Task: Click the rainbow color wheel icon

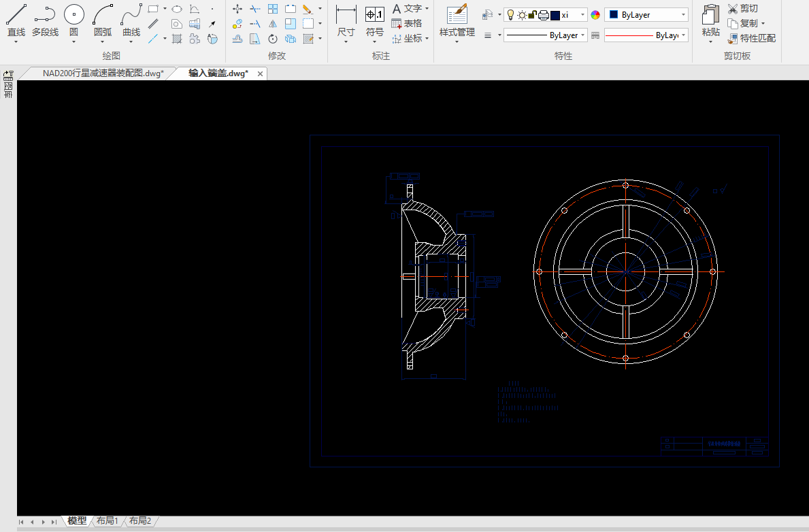Action: [x=595, y=15]
